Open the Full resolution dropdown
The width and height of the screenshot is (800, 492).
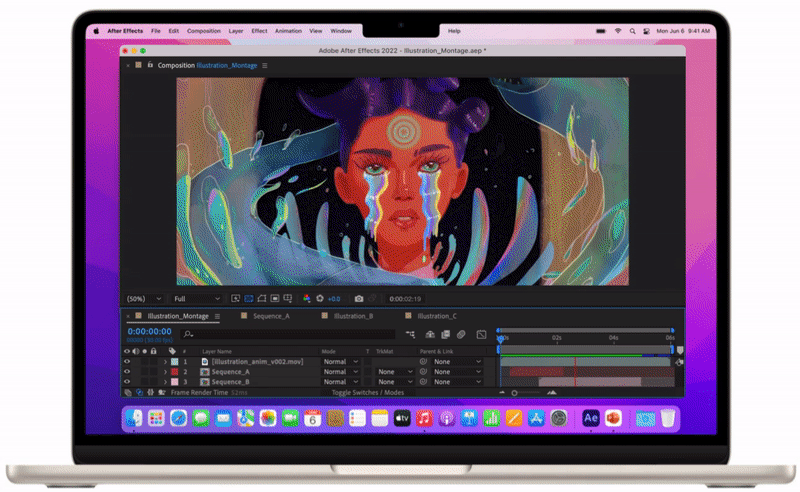[x=197, y=299]
